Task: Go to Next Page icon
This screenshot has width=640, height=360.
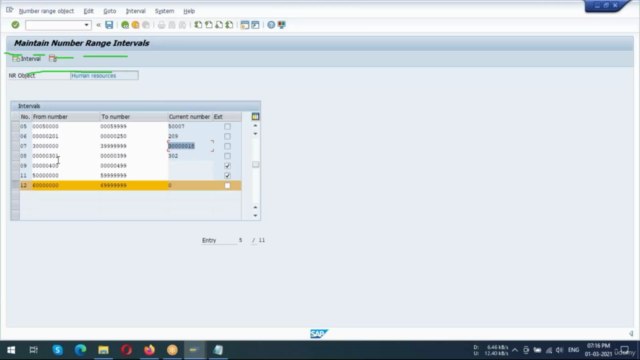Action: tap(219, 25)
